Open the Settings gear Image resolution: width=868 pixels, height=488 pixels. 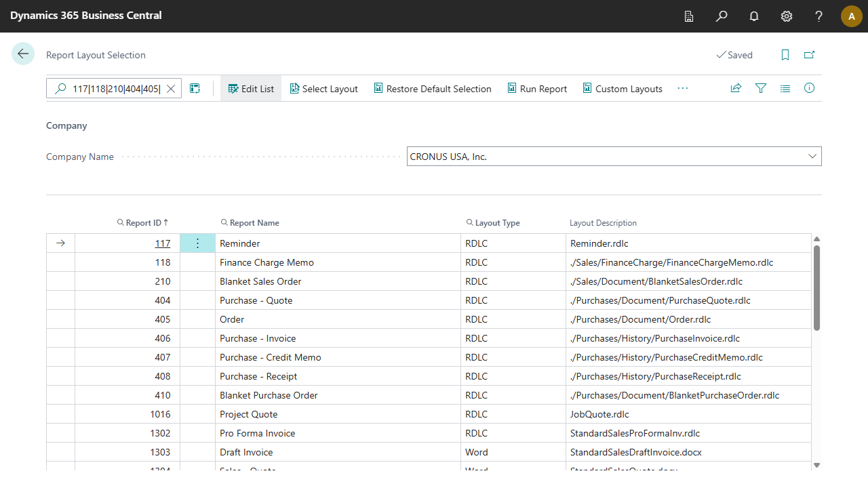pyautogui.click(x=787, y=16)
